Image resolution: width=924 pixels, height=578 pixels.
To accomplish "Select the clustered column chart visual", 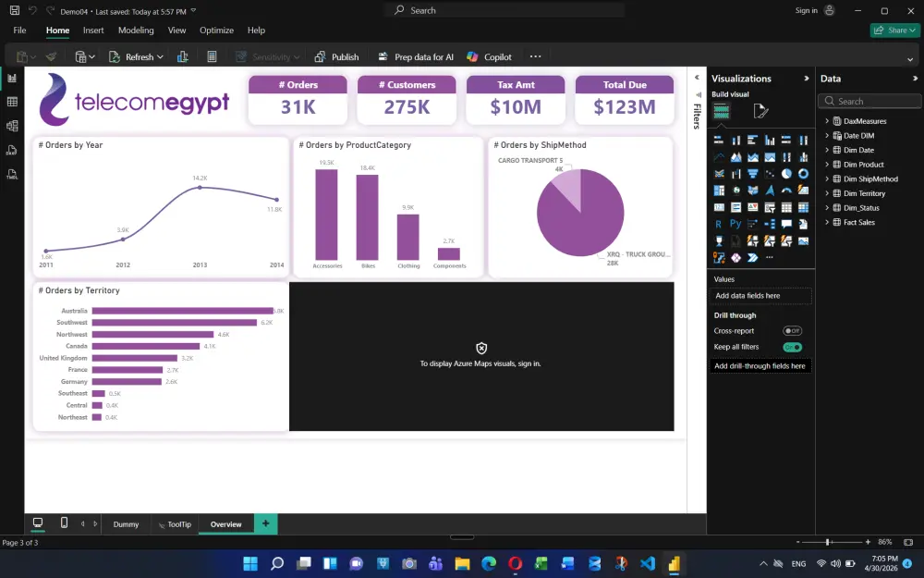I will 770,141.
